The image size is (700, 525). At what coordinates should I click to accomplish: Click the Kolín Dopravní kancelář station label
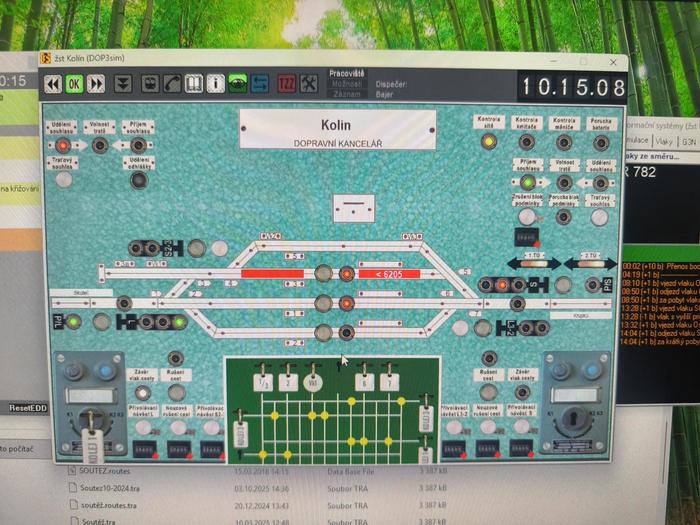336,132
